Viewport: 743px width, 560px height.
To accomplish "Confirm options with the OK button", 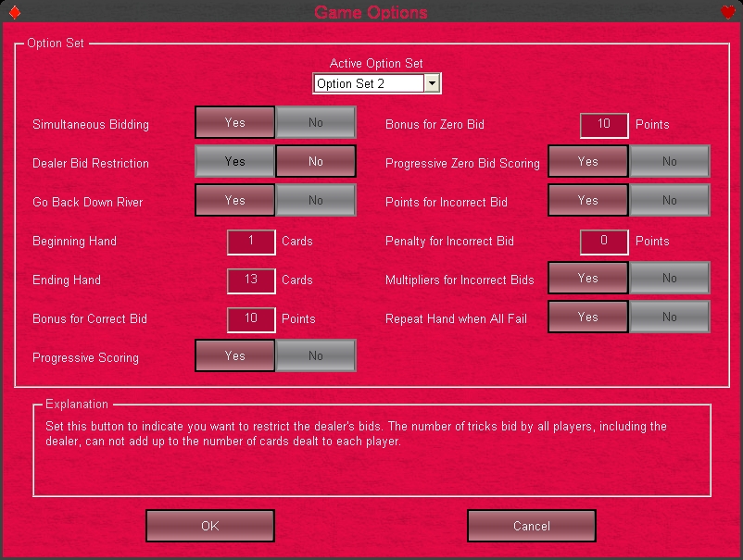I will click(x=210, y=526).
